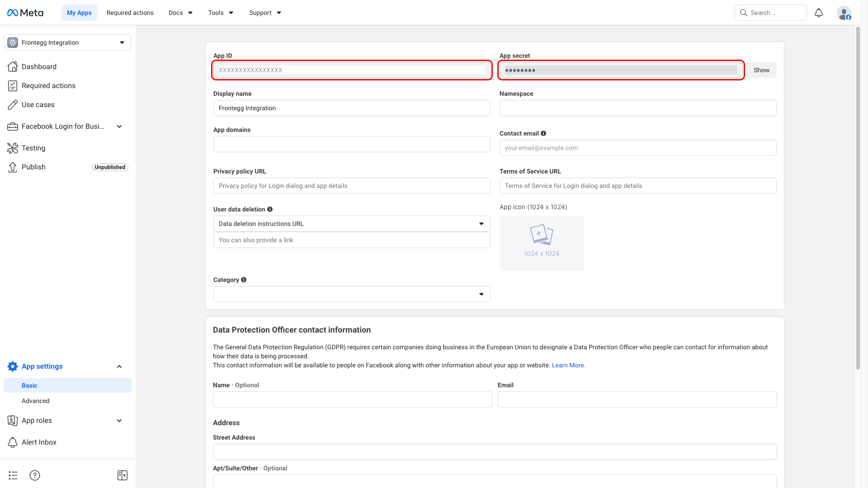Image resolution: width=868 pixels, height=488 pixels.
Task: Open the Frontegg Integration app selector
Action: [x=68, y=42]
